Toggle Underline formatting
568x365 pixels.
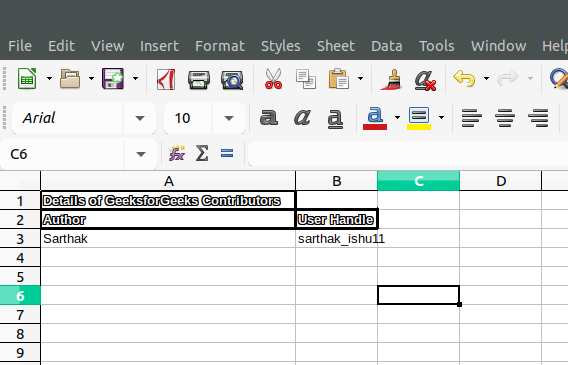(x=335, y=118)
